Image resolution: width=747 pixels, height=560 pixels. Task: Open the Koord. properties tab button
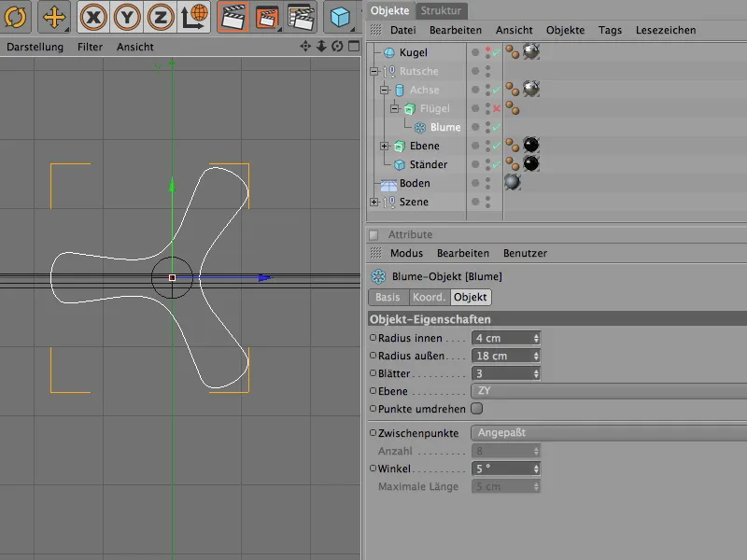pos(429,297)
